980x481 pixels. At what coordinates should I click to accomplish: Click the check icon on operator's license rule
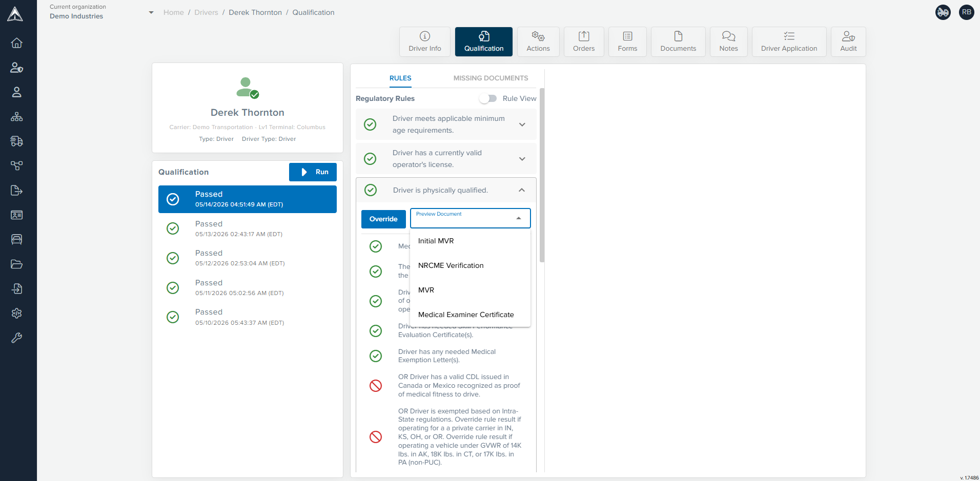coord(370,159)
